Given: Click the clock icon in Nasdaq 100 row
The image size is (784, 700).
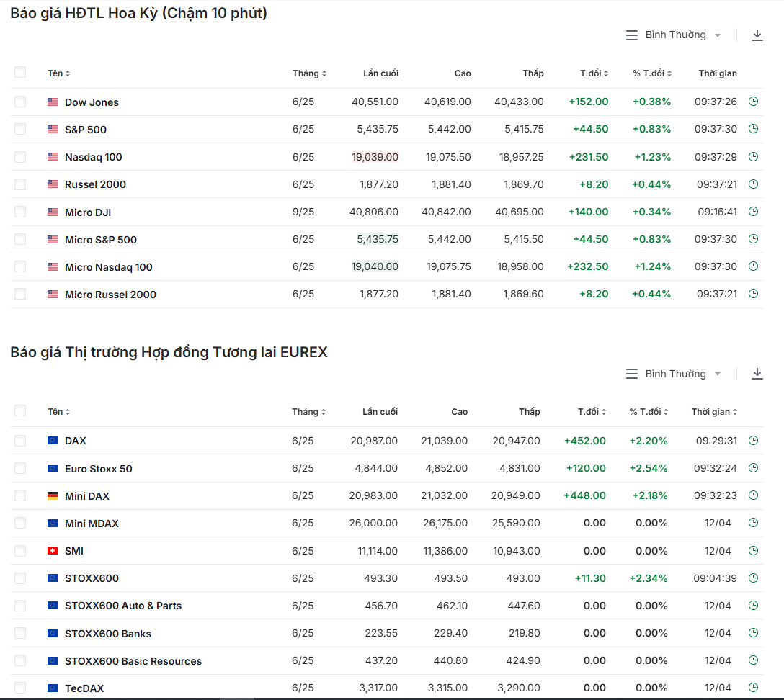Looking at the screenshot, I should pos(754,156).
